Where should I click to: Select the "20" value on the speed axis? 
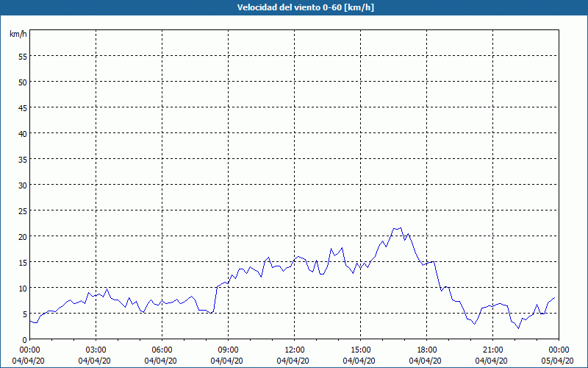tap(23, 237)
